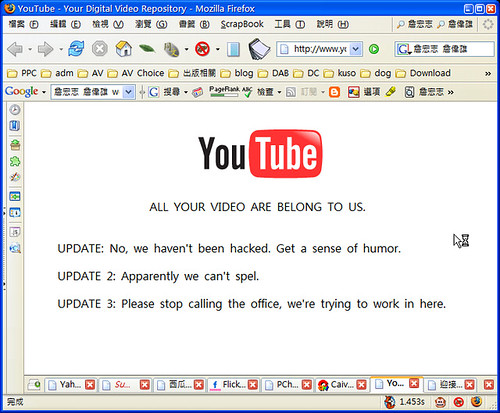500x413 pixels.
Task: Open the ScrapBook menu
Action: coord(242,24)
